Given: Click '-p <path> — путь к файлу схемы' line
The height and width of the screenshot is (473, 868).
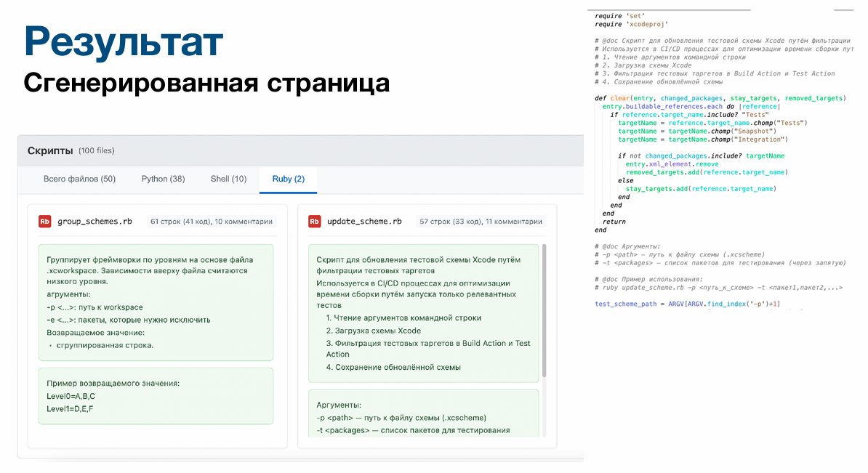Looking at the screenshot, I should pyautogui.click(x=401, y=418).
